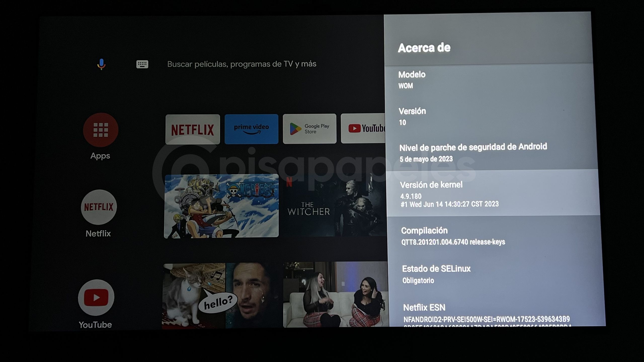Open the on-screen keyboard search icon
The width and height of the screenshot is (644, 362).
[x=142, y=64]
